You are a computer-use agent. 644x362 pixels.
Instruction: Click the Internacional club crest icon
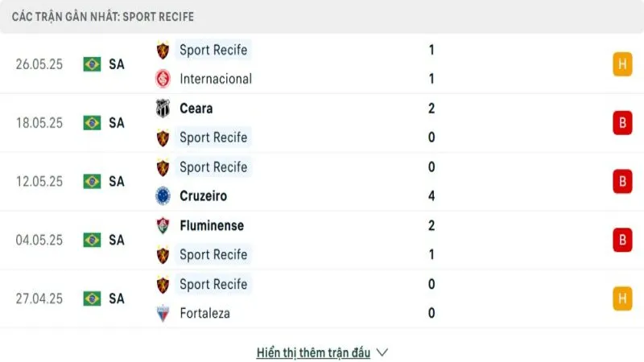163,79
